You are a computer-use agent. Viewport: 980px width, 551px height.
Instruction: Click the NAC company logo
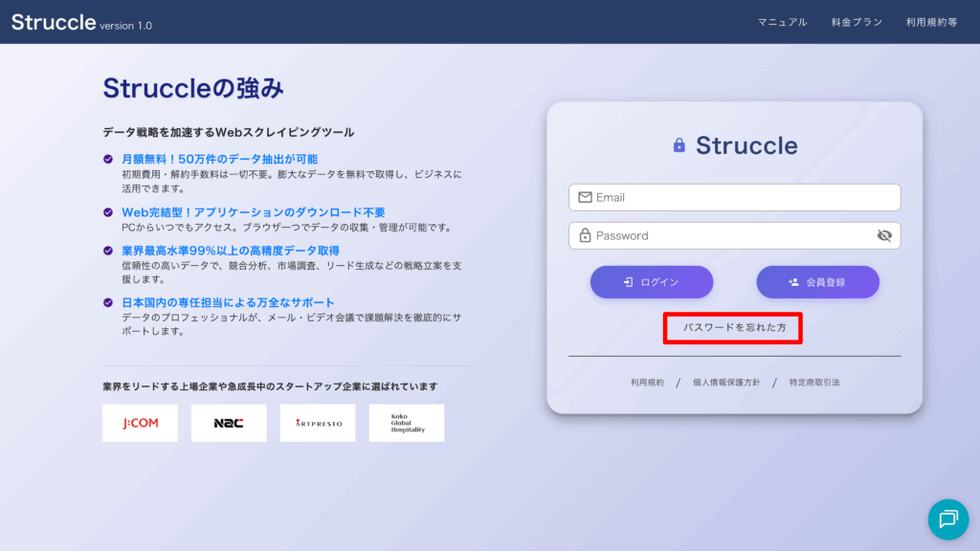coord(229,423)
